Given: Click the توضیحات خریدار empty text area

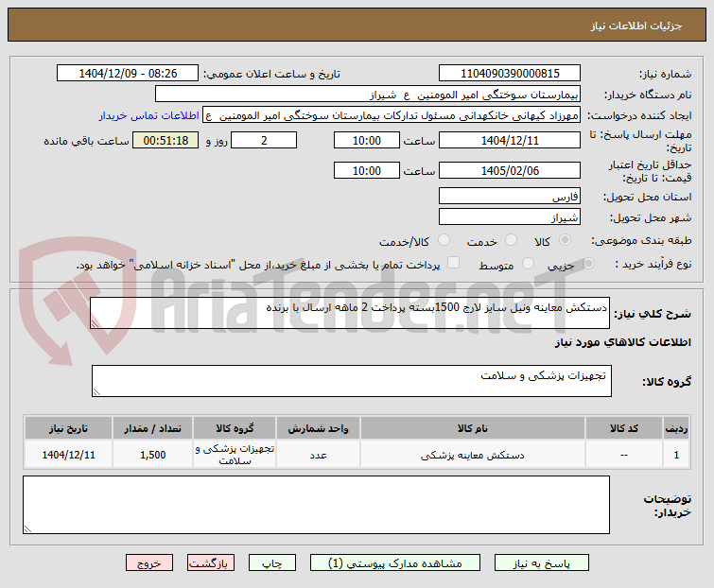Looking at the screenshot, I should [316, 505].
